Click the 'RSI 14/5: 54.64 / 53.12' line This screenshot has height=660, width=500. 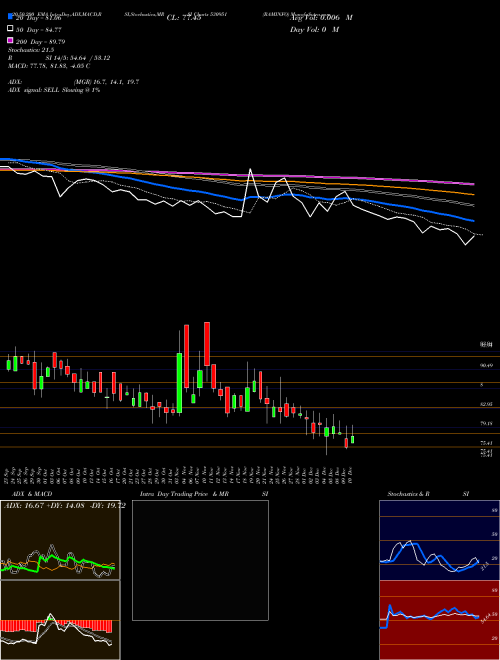tap(59, 58)
